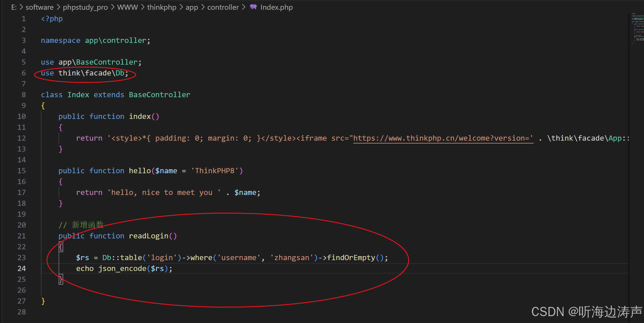Open the breadcrumb chevron after controller

tap(244, 7)
